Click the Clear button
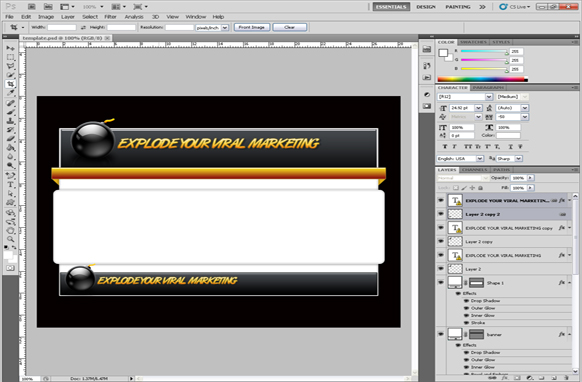 [290, 27]
